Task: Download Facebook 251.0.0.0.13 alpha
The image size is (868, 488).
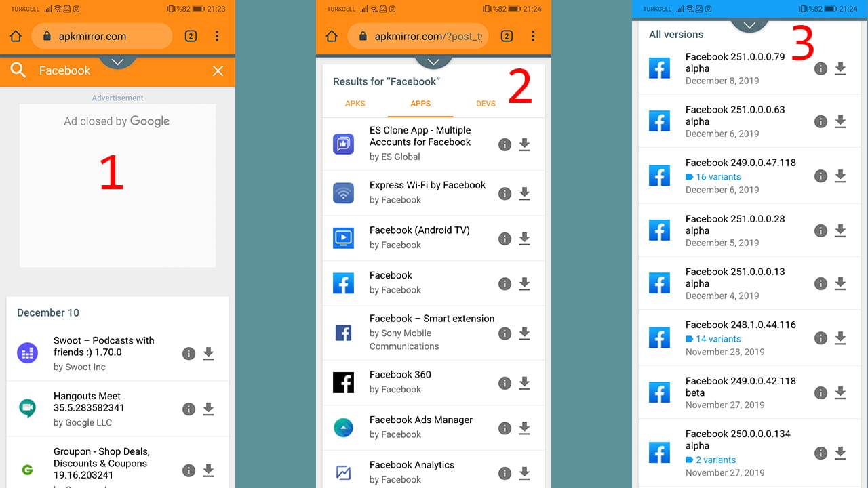Action: (x=840, y=283)
